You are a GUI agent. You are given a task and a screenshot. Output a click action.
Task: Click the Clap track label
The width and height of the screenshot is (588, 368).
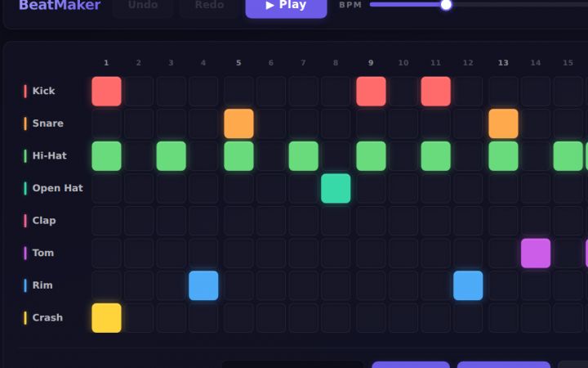[x=44, y=221]
